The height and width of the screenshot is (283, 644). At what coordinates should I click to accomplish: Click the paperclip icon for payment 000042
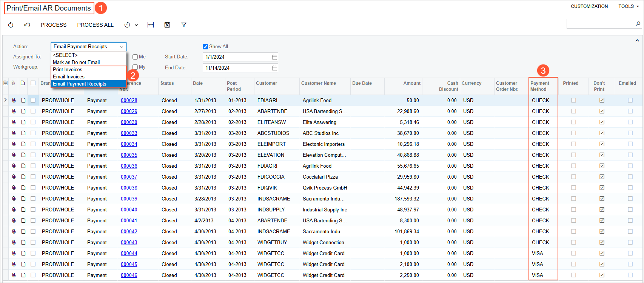pos(14,231)
